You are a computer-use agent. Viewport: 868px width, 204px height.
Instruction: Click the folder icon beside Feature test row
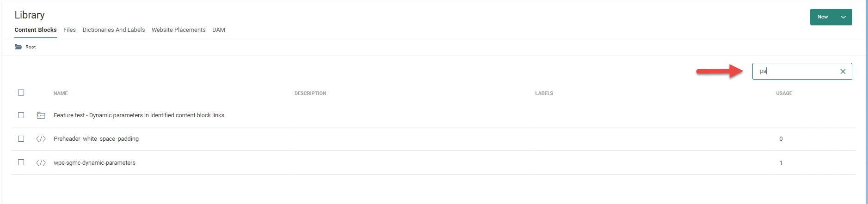tap(41, 115)
